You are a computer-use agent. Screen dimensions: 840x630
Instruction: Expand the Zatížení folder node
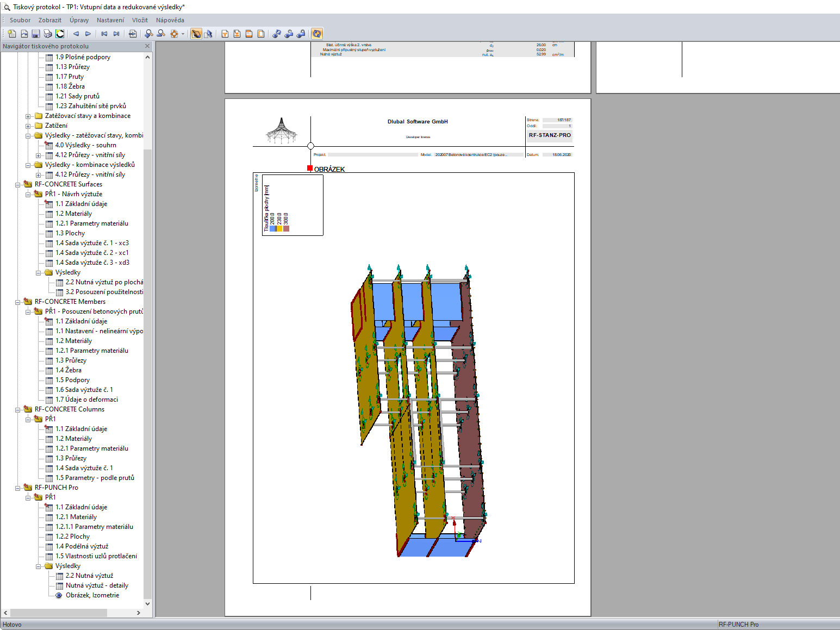click(x=28, y=126)
